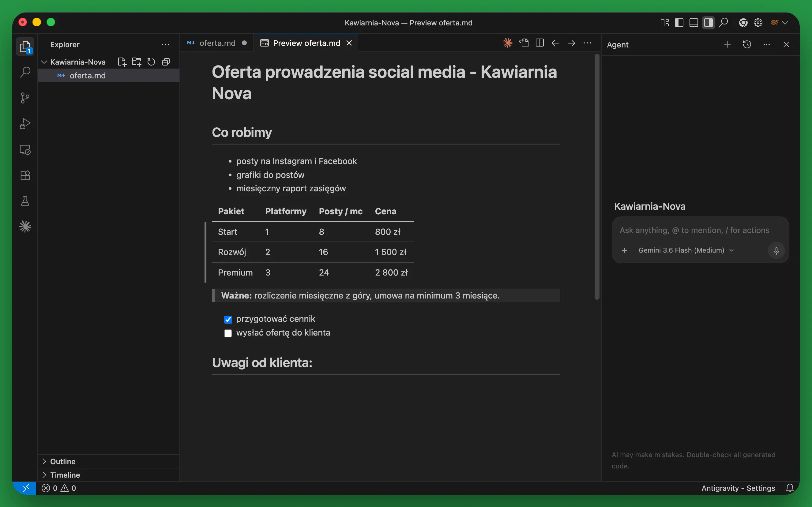The image size is (812, 507).
Task: Open Remote Explorer view
Action: click(x=25, y=149)
